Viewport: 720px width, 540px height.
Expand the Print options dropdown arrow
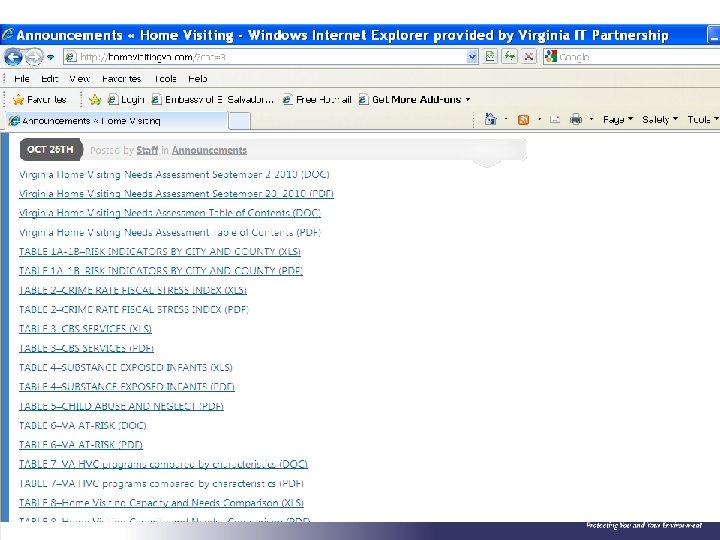[x=591, y=120]
